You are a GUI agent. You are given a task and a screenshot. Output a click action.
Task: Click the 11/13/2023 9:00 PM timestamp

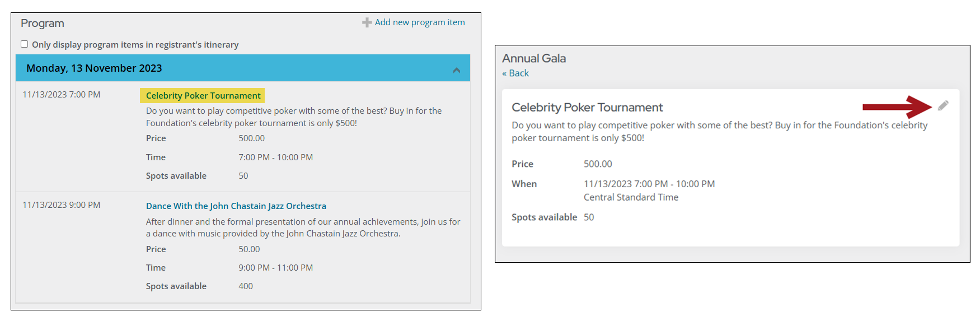(62, 205)
